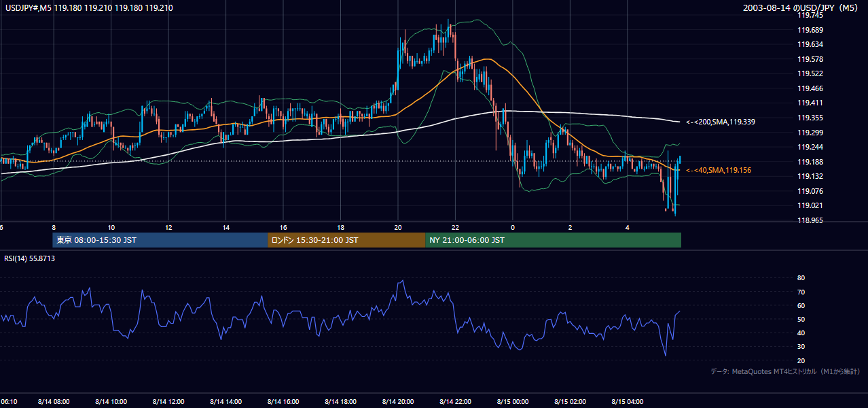Screen dimensions: 868x408
Task: Click the MetaQuotes MT4 data source note
Action: (x=786, y=371)
